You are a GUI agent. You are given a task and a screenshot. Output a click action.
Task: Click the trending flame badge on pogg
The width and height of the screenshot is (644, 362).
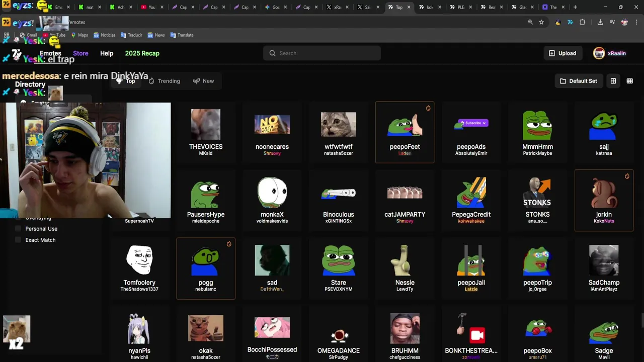229,244
